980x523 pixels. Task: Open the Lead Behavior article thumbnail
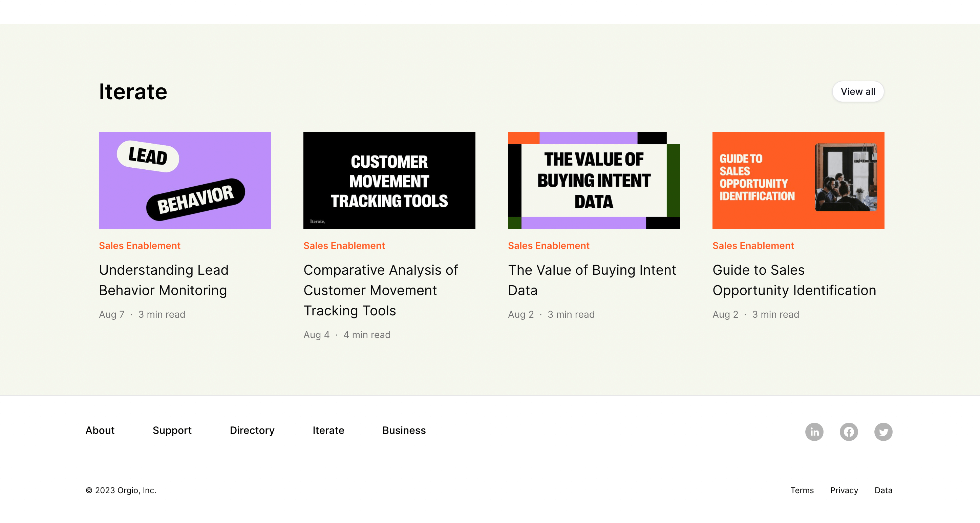click(185, 181)
